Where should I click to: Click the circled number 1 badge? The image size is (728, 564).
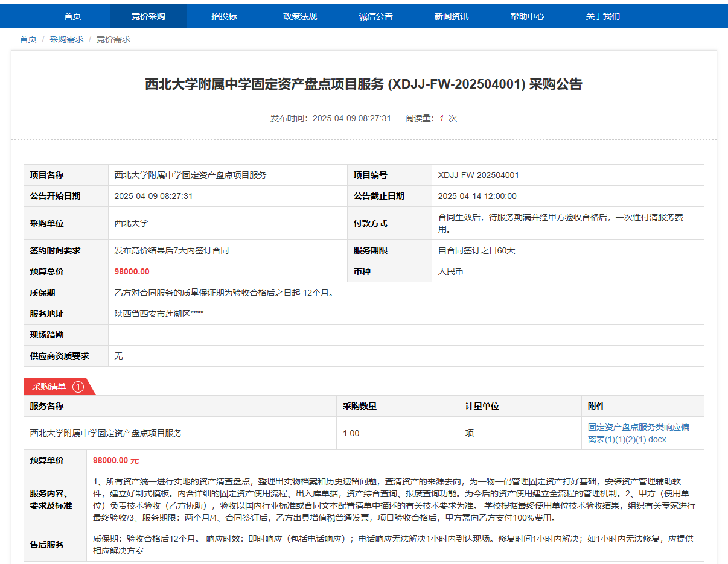[x=78, y=387]
